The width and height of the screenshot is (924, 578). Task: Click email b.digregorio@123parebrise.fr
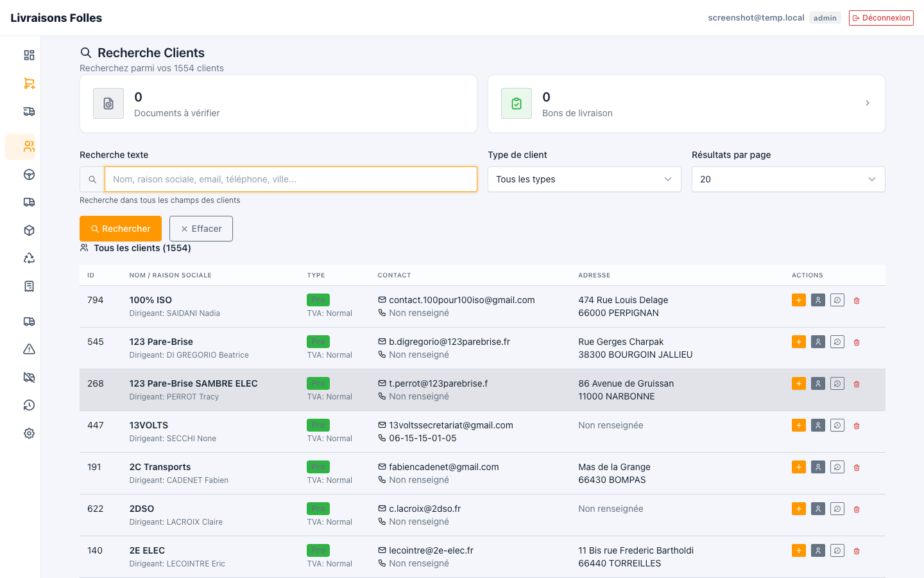coord(449,342)
